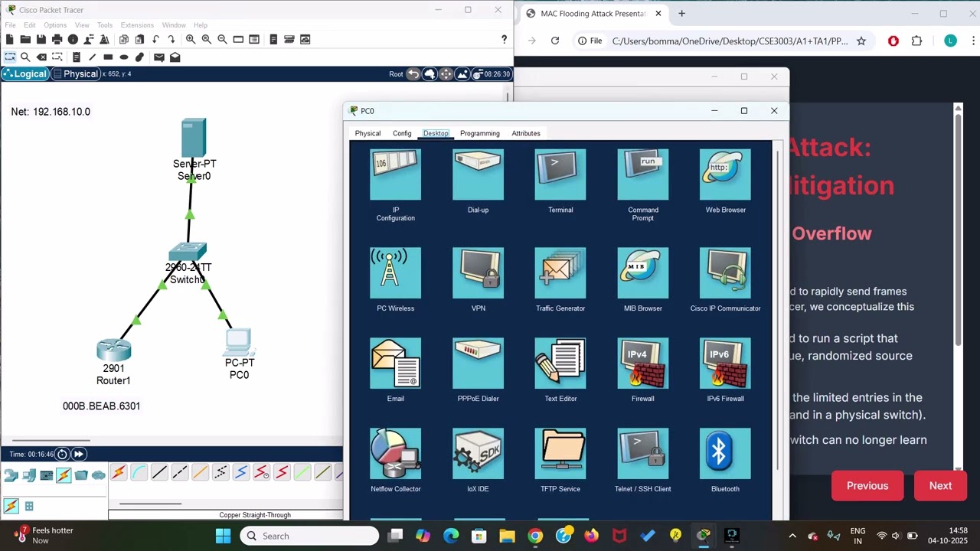Open the Bluetooth app on PC0
This screenshot has height=551, width=980.
725,453
